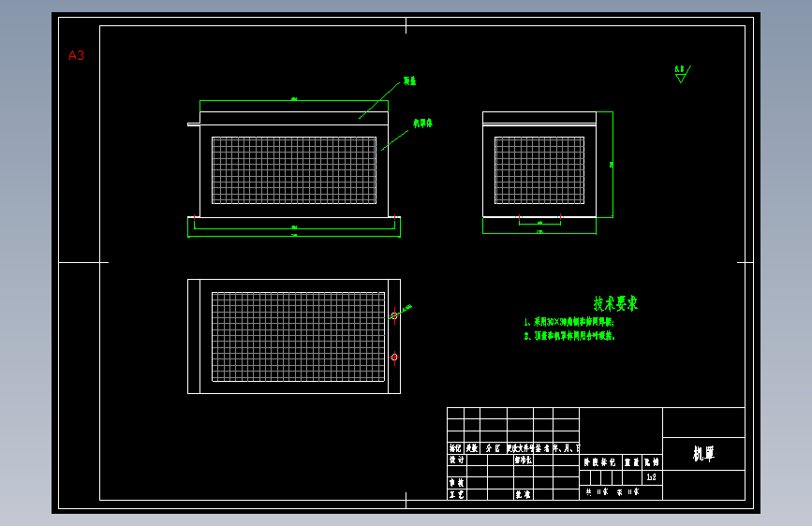Click the 1:2 scale value cell
The image size is (812, 526).
click(652, 477)
